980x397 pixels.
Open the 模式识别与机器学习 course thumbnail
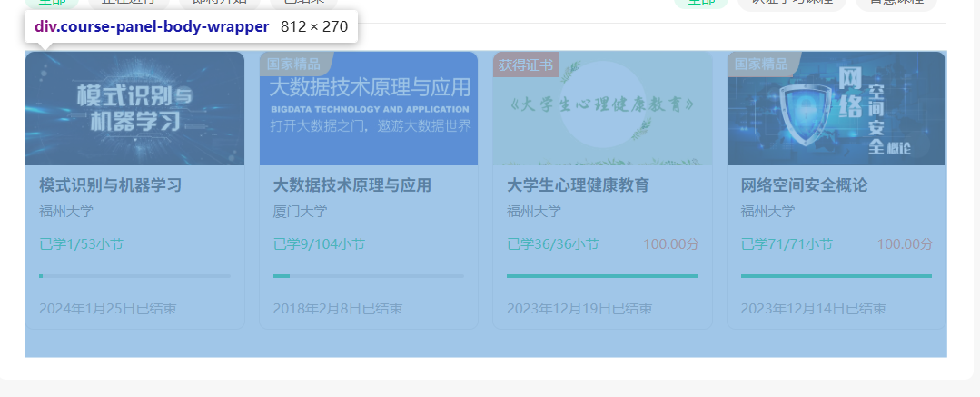pos(134,108)
